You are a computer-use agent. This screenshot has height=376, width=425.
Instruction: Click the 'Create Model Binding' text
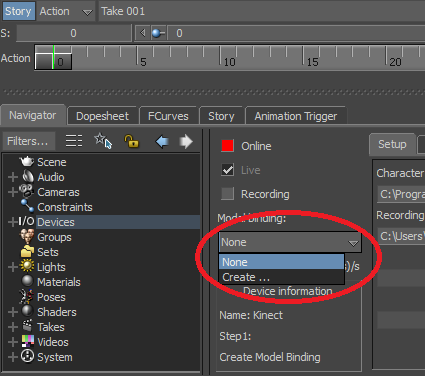(270, 357)
